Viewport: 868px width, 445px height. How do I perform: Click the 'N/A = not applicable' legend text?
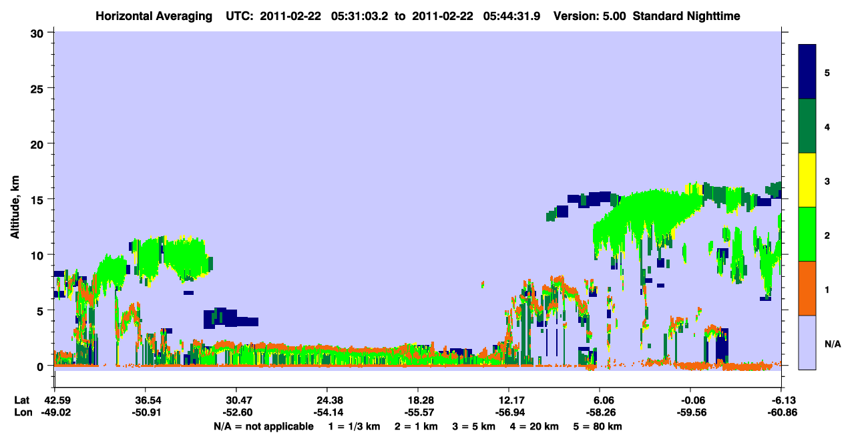coord(263,426)
